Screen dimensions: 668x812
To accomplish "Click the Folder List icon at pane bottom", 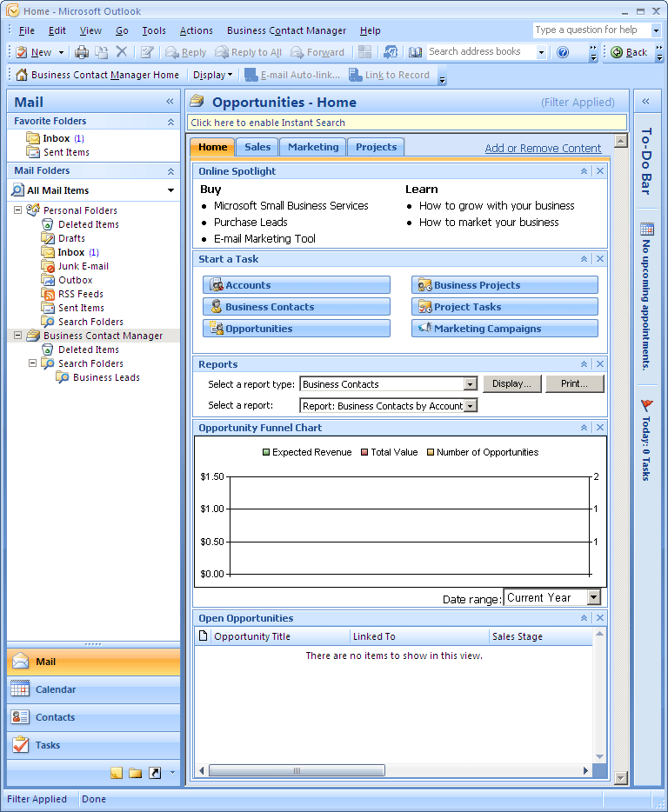I will pyautogui.click(x=136, y=773).
